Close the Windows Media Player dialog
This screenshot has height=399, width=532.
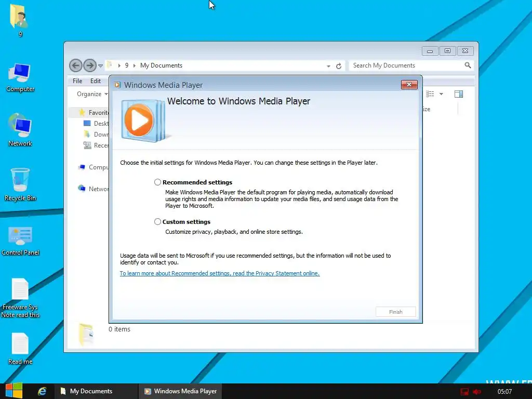tap(409, 85)
